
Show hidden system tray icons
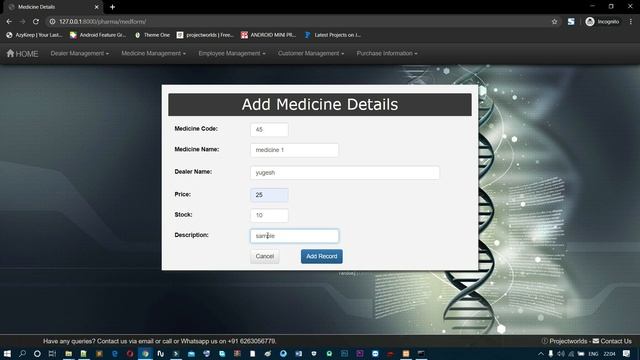pos(541,354)
